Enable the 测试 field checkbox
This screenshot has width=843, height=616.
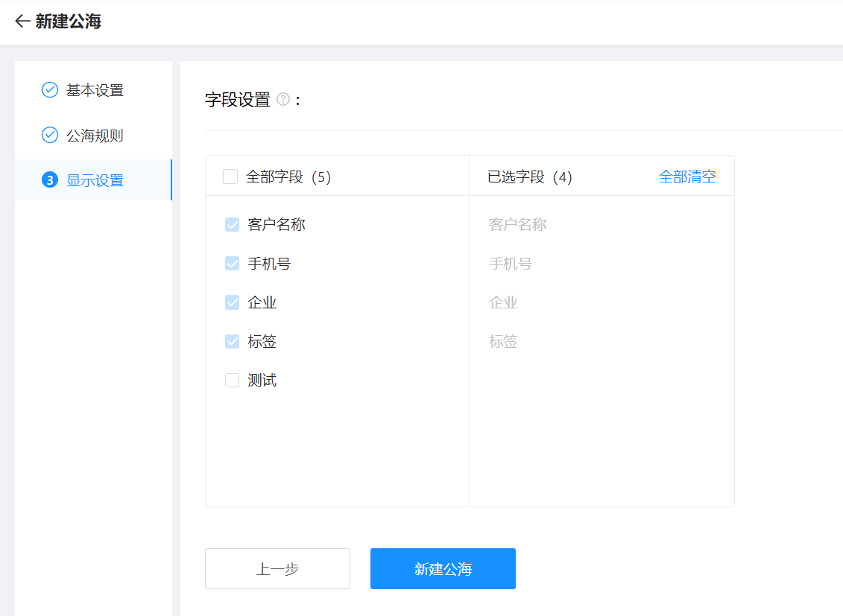232,381
